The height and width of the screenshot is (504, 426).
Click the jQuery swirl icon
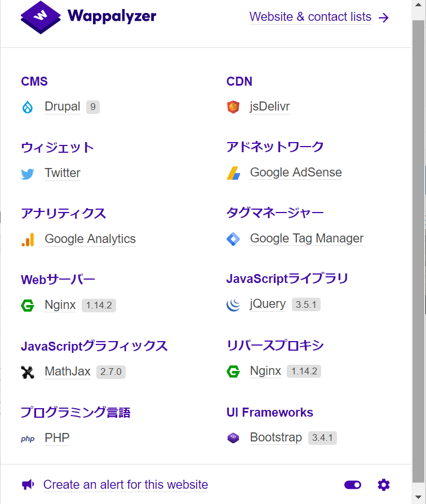(x=233, y=305)
